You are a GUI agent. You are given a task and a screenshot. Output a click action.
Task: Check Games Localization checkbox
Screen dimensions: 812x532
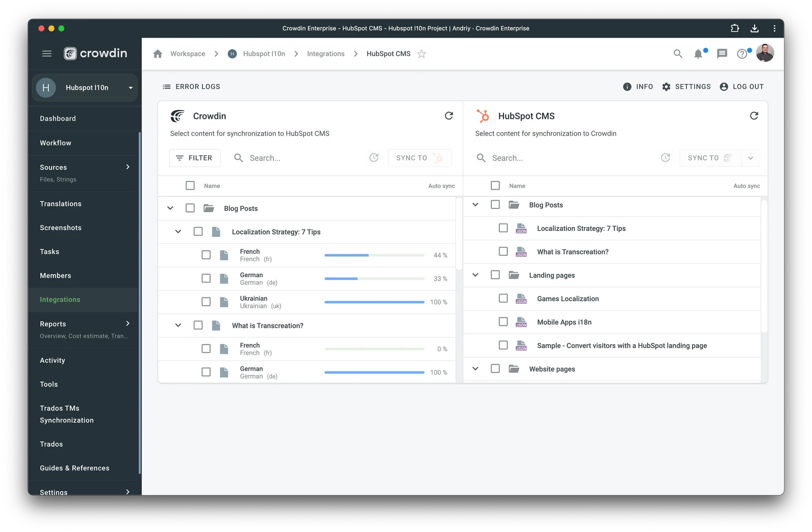click(x=503, y=298)
